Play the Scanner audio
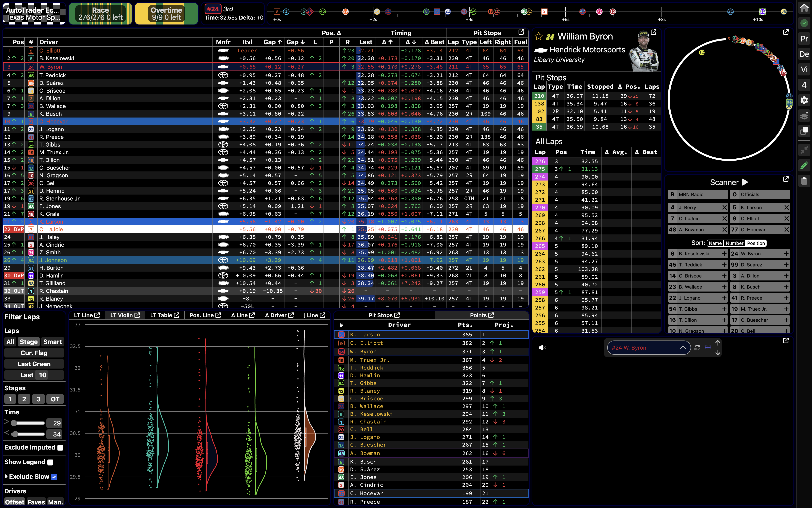This screenshot has width=812, height=508. point(745,182)
